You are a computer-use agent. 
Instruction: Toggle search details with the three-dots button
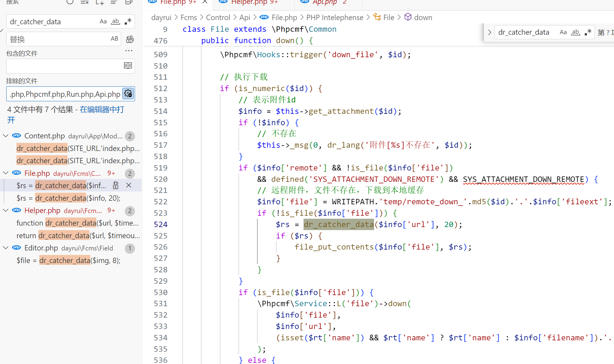tap(129, 51)
